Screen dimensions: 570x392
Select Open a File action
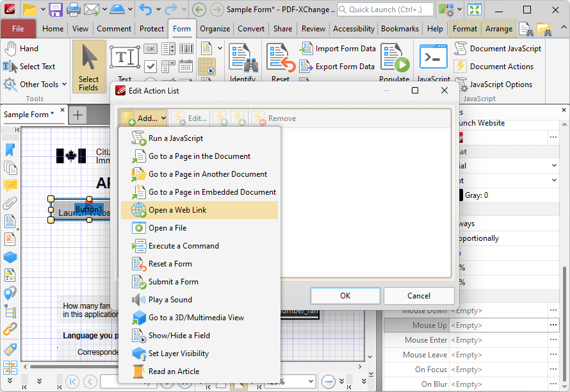pyautogui.click(x=200, y=228)
